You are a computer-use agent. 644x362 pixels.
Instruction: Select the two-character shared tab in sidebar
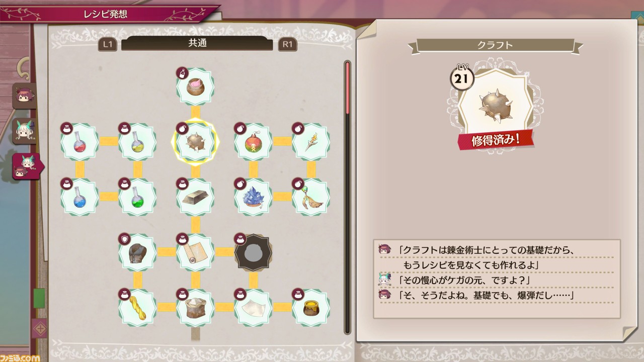26,167
